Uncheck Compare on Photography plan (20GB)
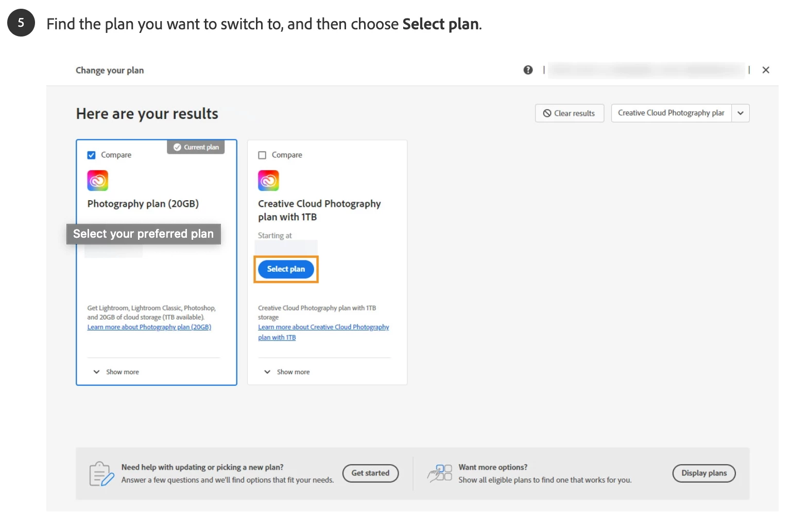The height and width of the screenshot is (532, 792). coord(92,155)
